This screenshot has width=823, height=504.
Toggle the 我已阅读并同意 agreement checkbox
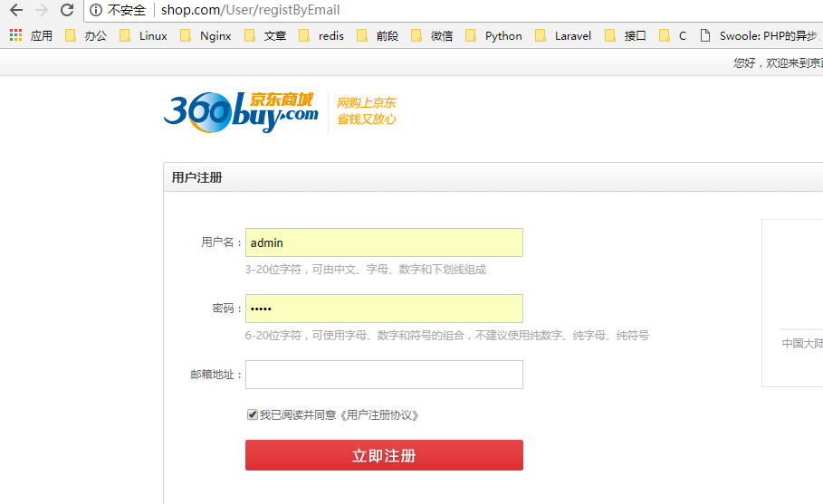(253, 415)
